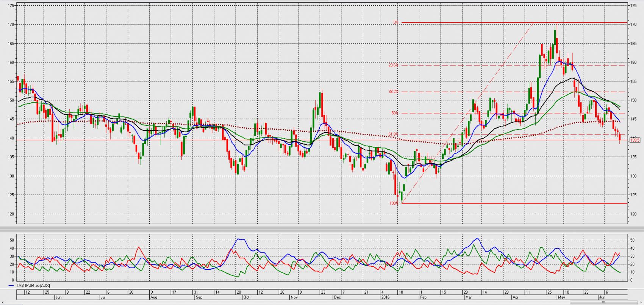Select the 38.2% Fibonacci level label

click(x=393, y=92)
